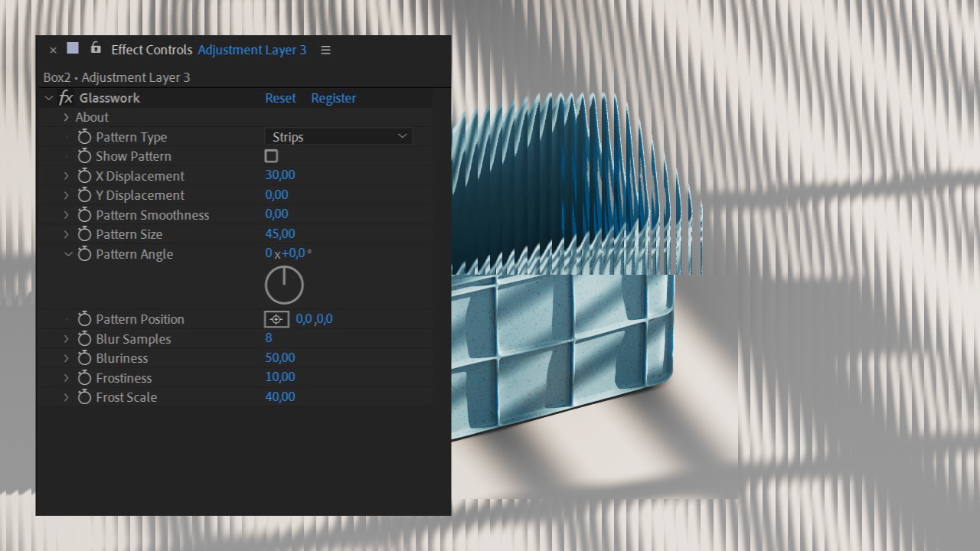Click the stopwatch beside Y Displacement
The height and width of the screenshot is (551, 980).
point(85,195)
